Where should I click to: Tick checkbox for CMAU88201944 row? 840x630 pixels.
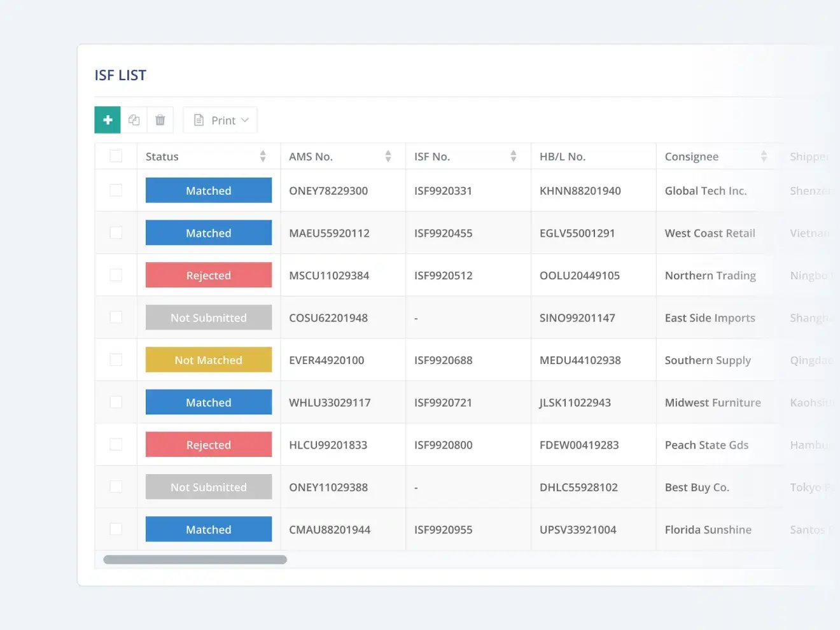point(116,529)
